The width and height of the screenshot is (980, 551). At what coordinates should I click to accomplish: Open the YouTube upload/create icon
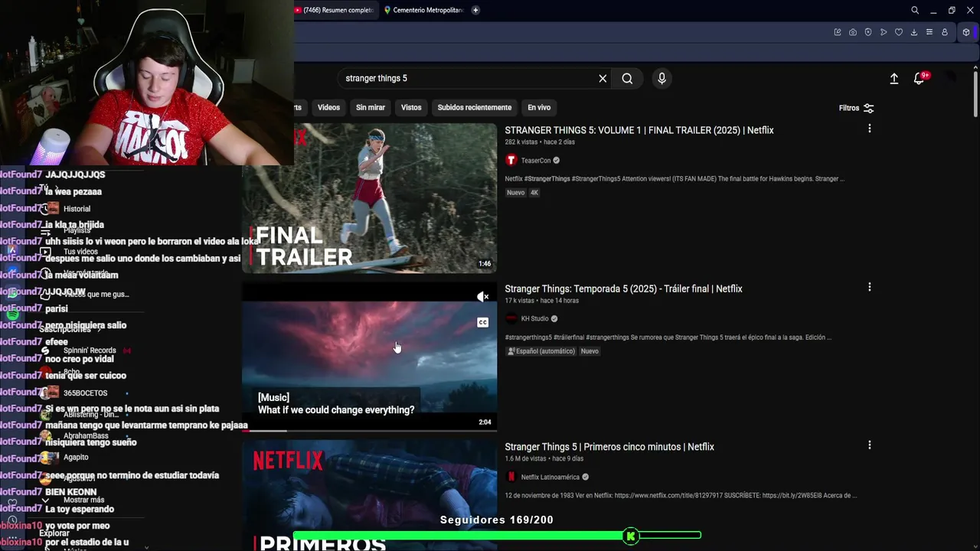pyautogui.click(x=893, y=78)
